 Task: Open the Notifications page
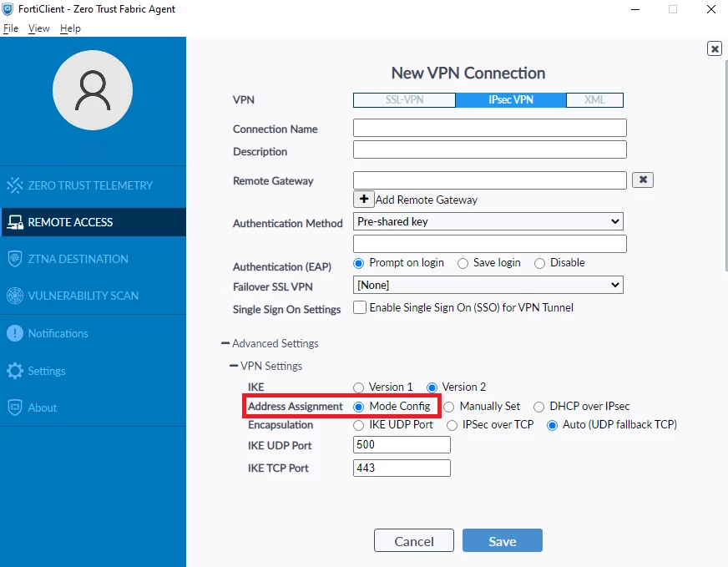pos(93,333)
